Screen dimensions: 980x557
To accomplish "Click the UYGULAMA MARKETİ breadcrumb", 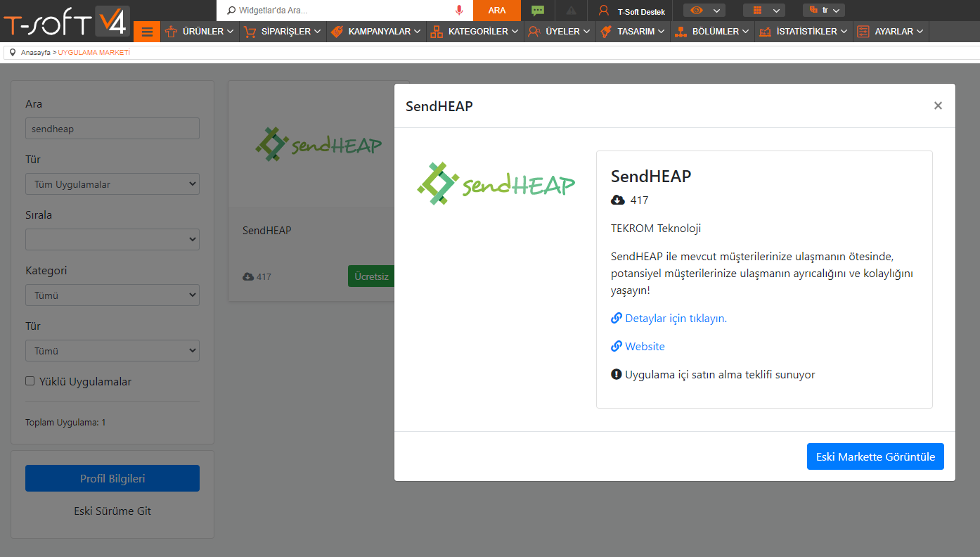I will click(x=94, y=53).
